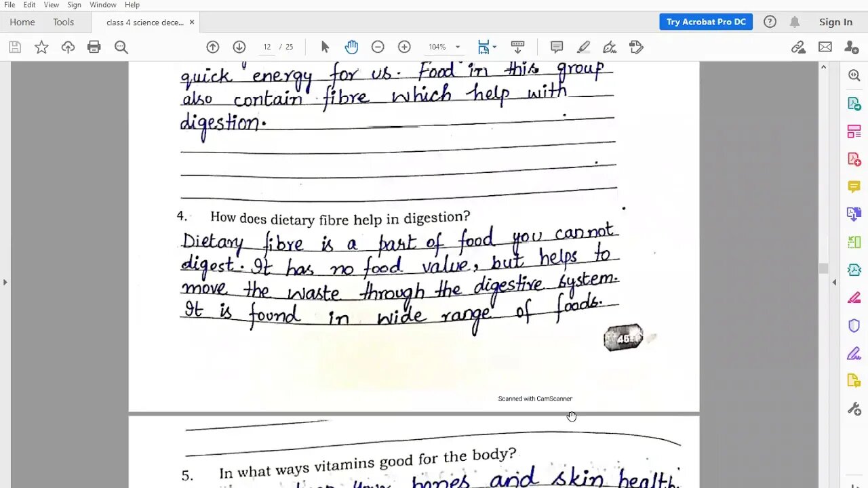Open the Sign document pen tool
868x488 pixels.
tap(610, 47)
